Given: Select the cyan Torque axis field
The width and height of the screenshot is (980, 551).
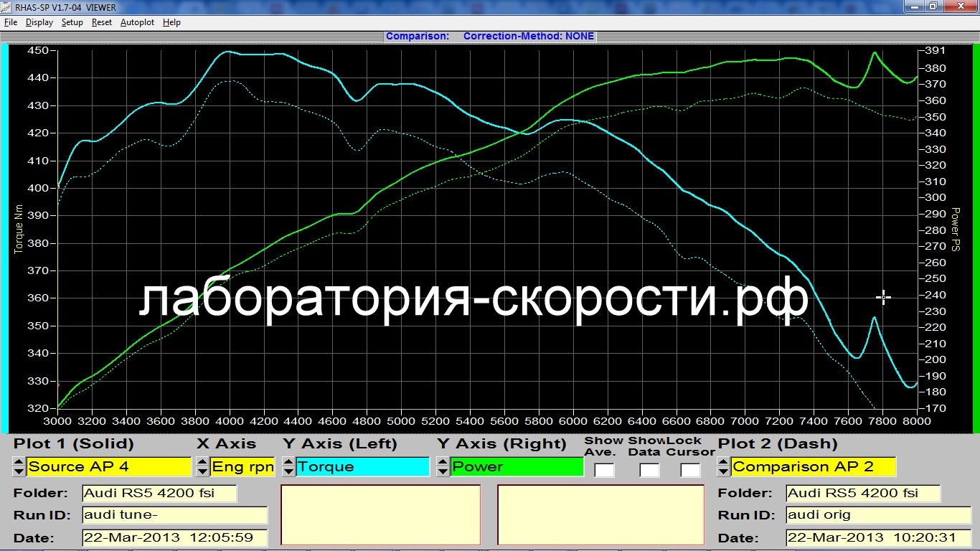Looking at the screenshot, I should coord(362,467).
